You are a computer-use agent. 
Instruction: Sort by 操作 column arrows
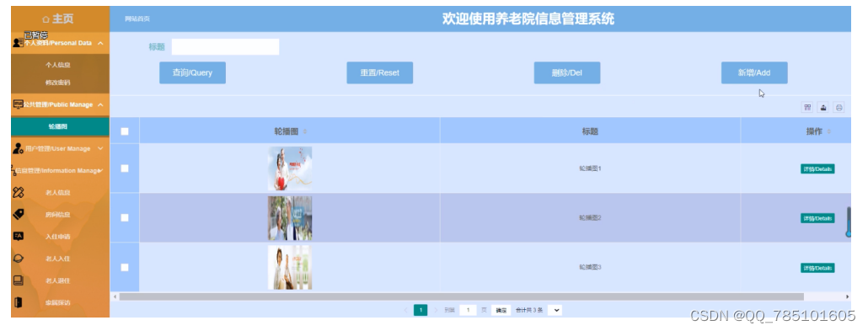[x=828, y=131]
